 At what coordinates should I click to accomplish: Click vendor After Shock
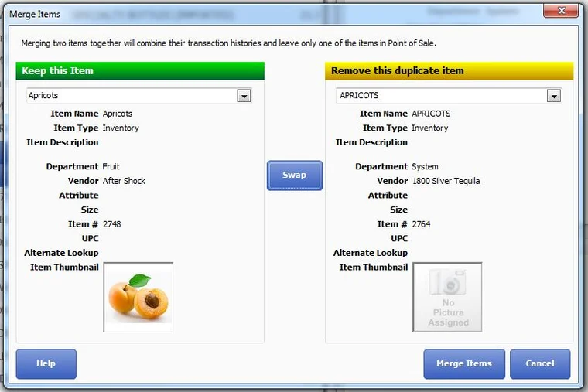click(124, 181)
